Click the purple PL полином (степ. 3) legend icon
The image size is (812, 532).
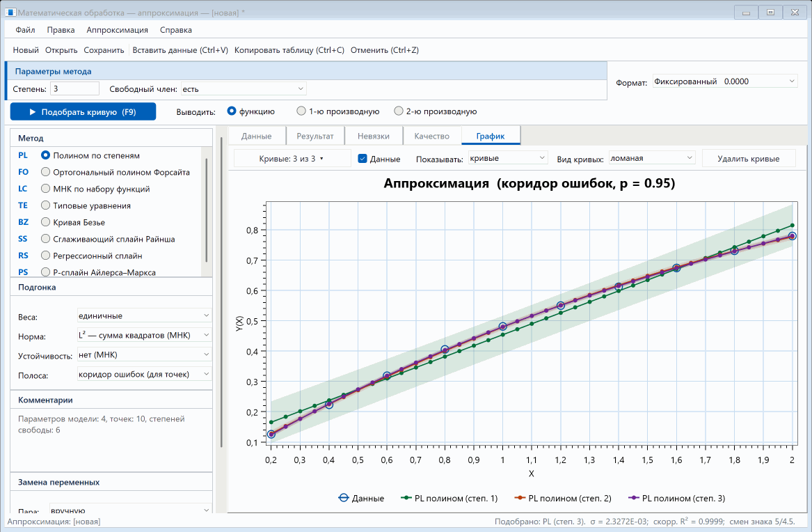pyautogui.click(x=633, y=498)
